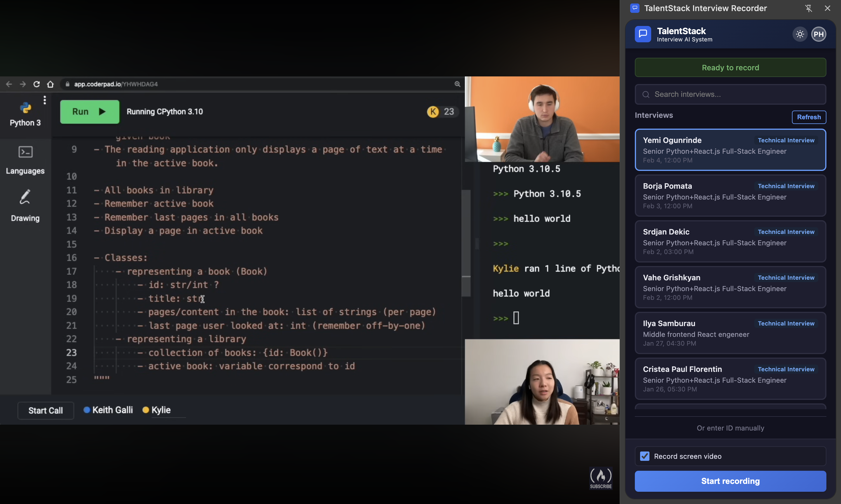Click the browser reload icon
The image size is (841, 504).
tap(37, 84)
